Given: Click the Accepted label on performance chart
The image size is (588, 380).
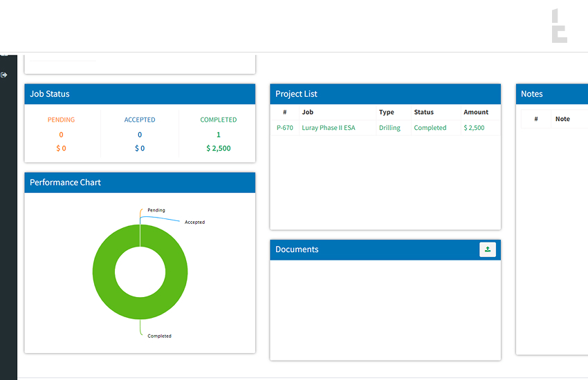Looking at the screenshot, I should pos(194,222).
